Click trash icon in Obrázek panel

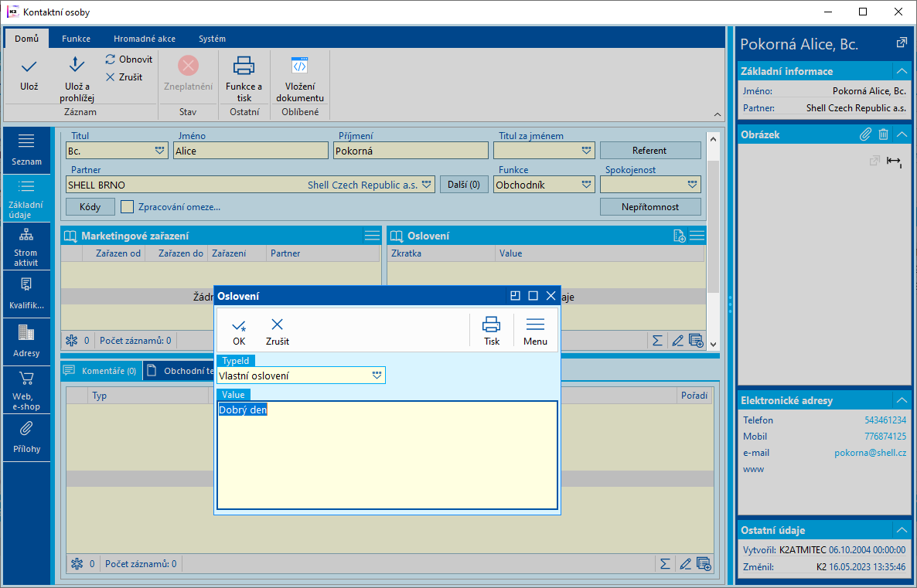click(x=883, y=134)
